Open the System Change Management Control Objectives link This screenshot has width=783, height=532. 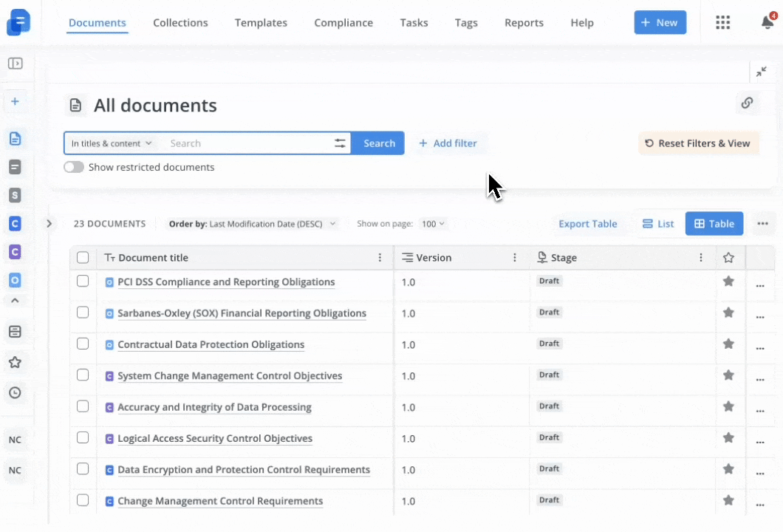click(230, 376)
